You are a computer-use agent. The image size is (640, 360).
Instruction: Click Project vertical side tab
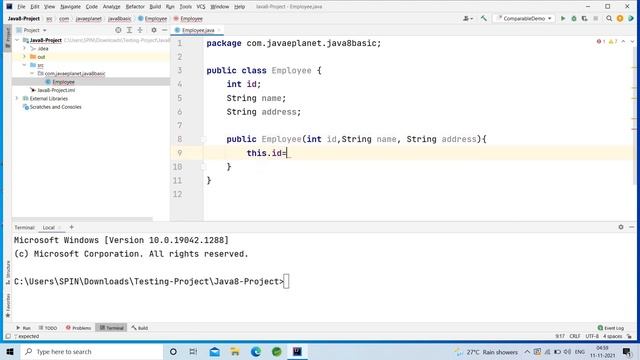8,38
